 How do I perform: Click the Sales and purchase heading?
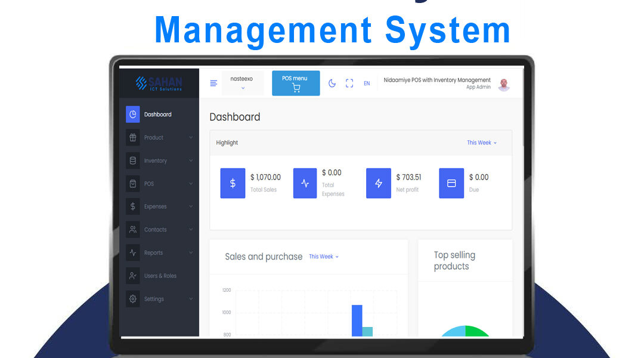(264, 257)
